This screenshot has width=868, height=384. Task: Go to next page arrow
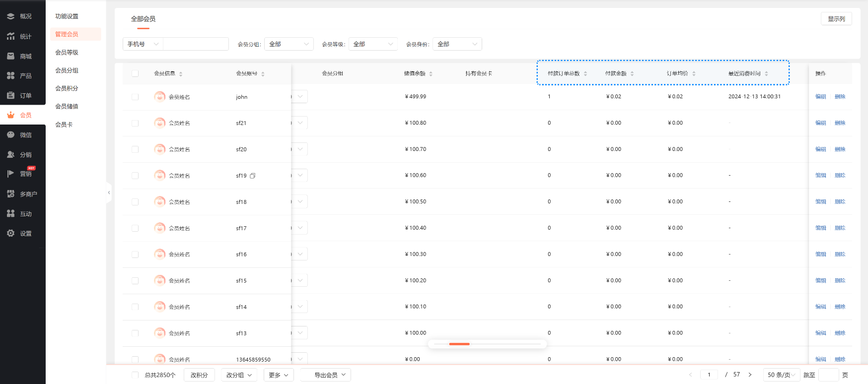[750, 375]
